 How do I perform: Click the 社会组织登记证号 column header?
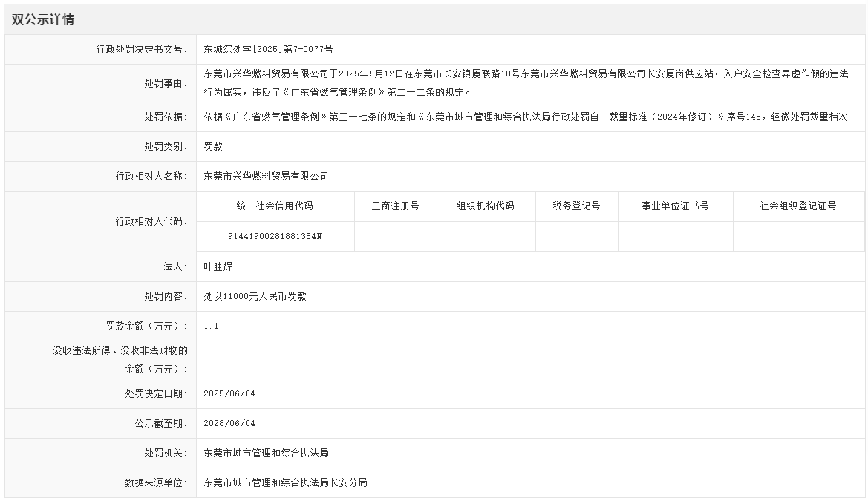pos(798,206)
